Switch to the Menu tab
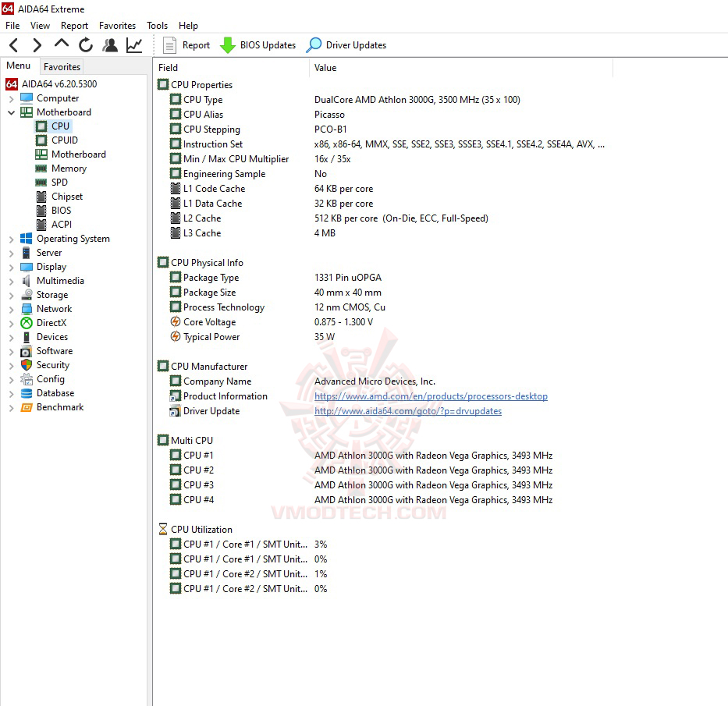Screen dimensions: 728x706 tap(19, 66)
